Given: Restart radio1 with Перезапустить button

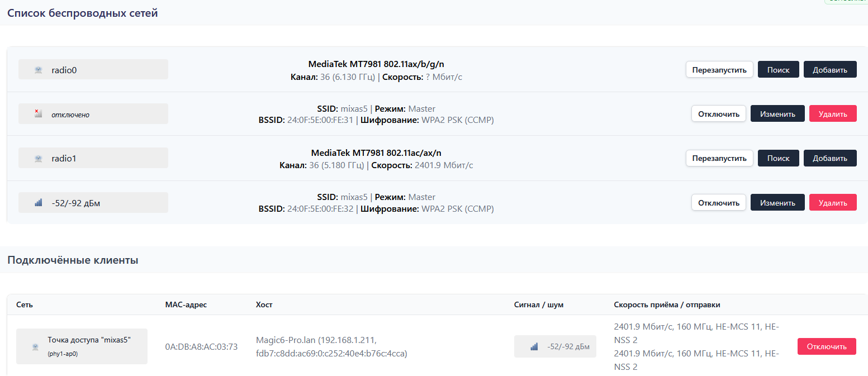Looking at the screenshot, I should click(719, 158).
